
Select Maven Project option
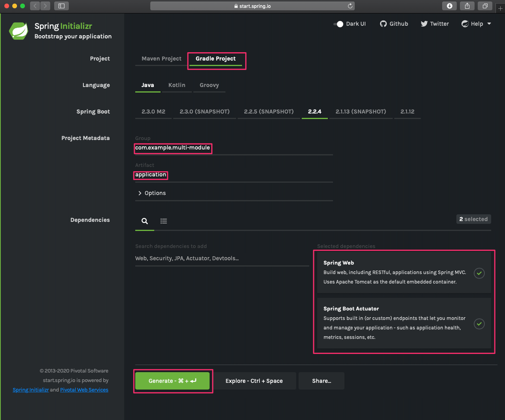[x=161, y=58]
